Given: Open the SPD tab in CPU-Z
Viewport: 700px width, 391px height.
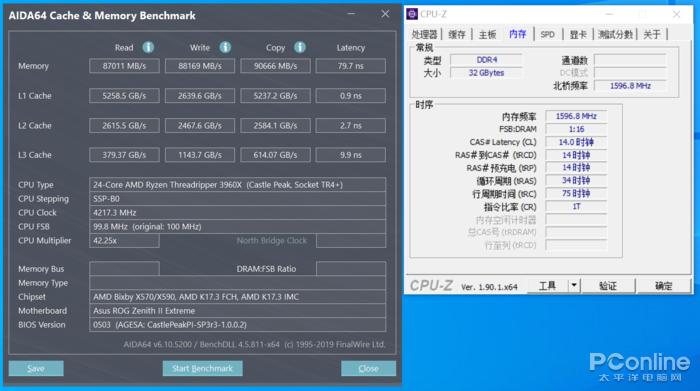Looking at the screenshot, I should pyautogui.click(x=547, y=34).
